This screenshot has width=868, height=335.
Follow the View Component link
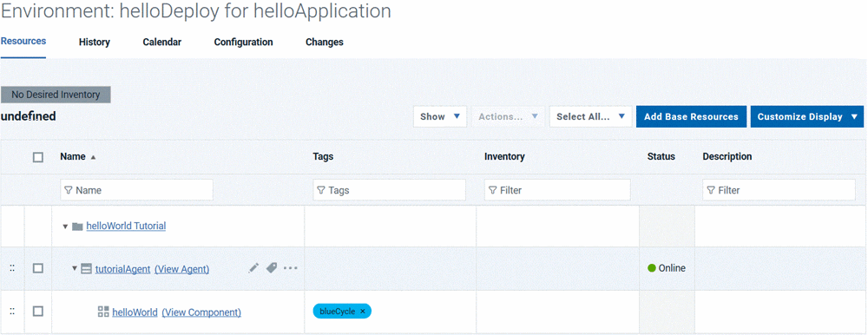coord(201,312)
